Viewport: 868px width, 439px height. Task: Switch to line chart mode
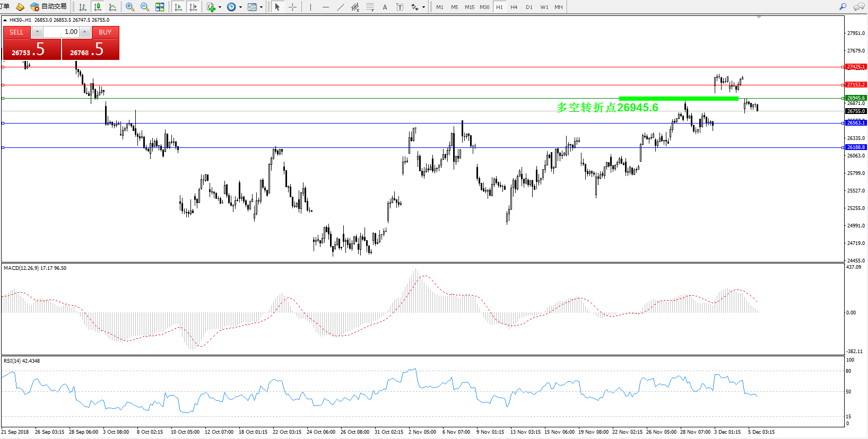point(112,7)
